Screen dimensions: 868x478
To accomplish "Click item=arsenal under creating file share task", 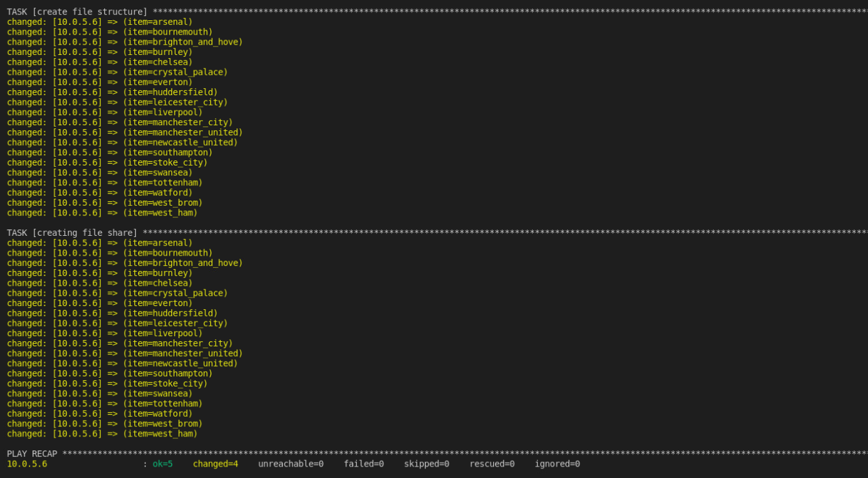I will (x=157, y=243).
